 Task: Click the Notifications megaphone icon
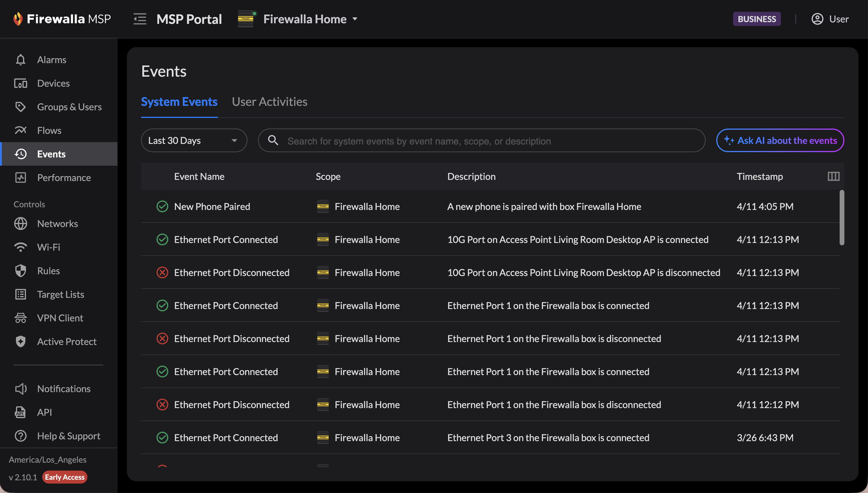click(x=20, y=388)
